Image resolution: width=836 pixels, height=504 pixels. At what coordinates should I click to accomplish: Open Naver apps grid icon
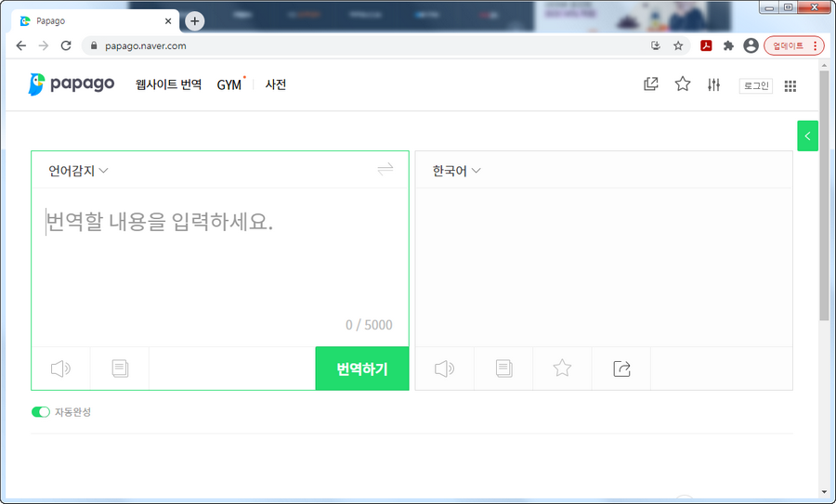pyautogui.click(x=790, y=85)
